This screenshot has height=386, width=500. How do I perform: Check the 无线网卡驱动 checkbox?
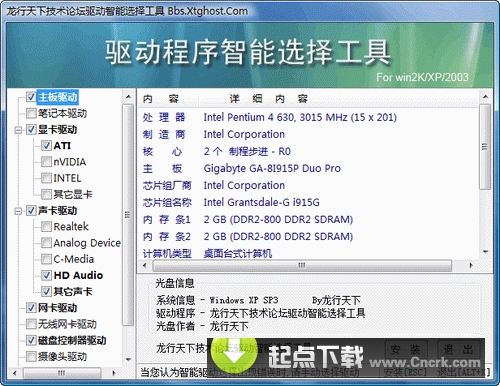[31, 324]
